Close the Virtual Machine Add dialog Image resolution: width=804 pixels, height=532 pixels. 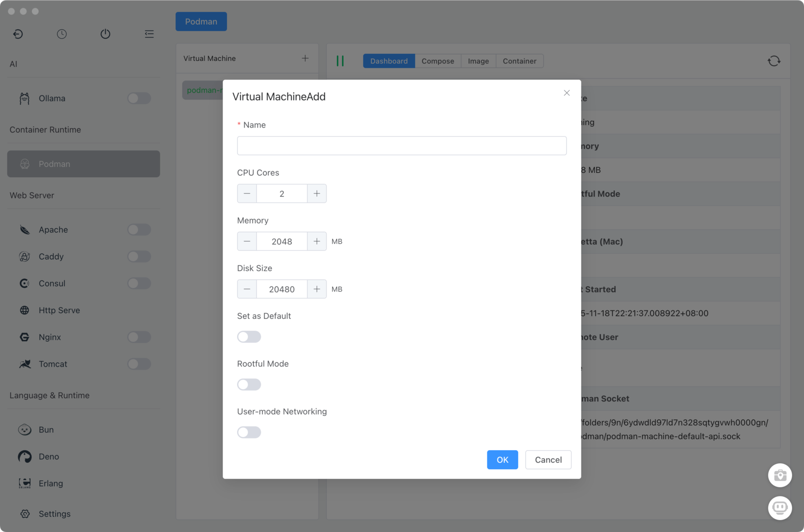coord(566,93)
